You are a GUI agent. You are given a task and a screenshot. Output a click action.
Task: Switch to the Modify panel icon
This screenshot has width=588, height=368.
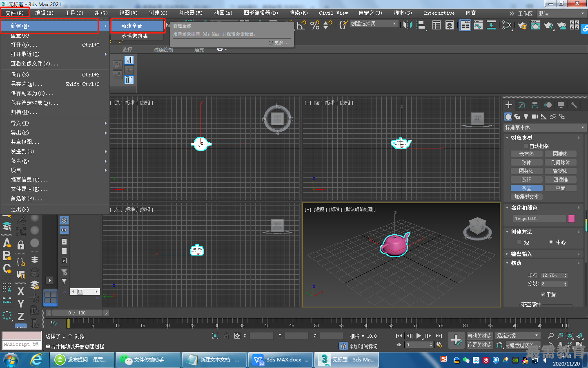tap(522, 105)
